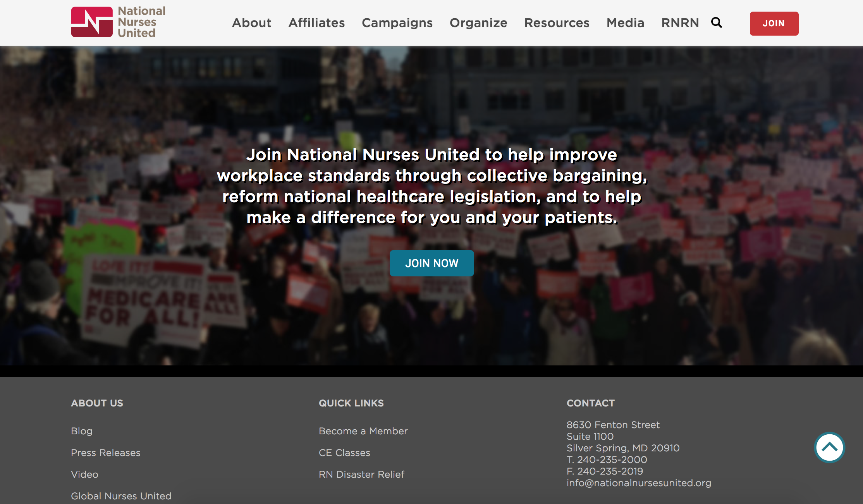Expand the Affiliates navigation dropdown

(x=316, y=23)
